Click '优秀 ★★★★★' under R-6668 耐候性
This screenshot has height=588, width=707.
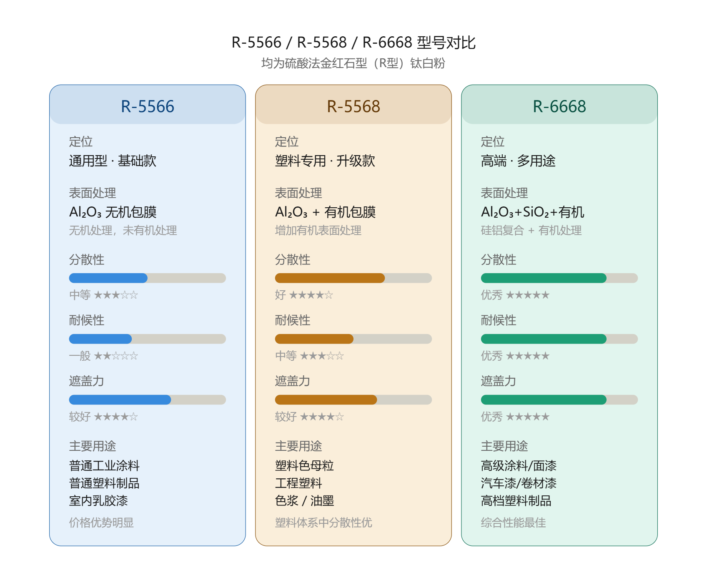[515, 356]
